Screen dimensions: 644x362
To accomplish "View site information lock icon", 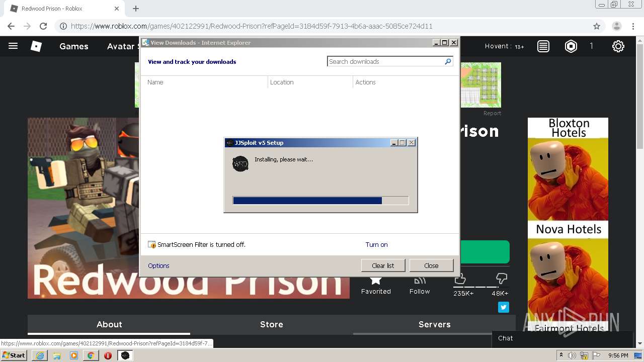I will 62,26.
